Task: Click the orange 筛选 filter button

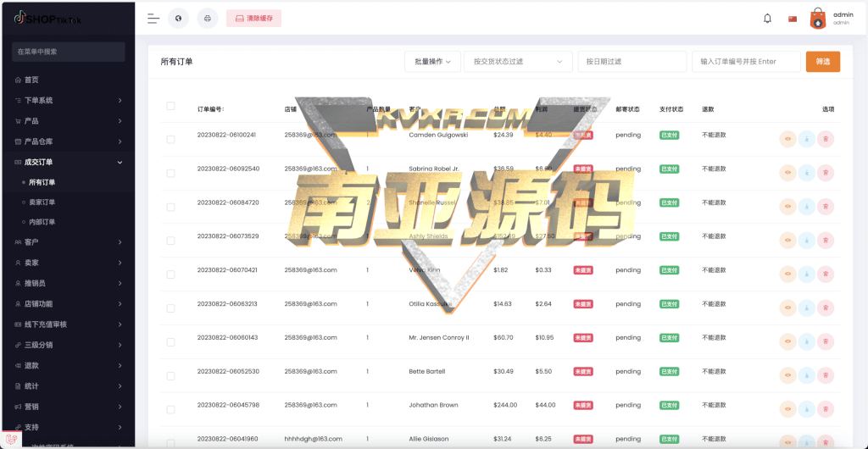Action: pos(823,61)
